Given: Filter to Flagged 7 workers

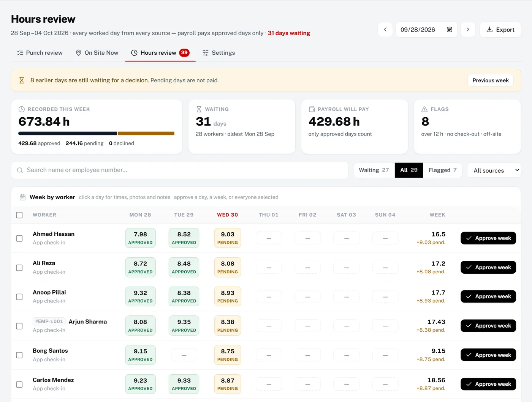Looking at the screenshot, I should click(443, 170).
